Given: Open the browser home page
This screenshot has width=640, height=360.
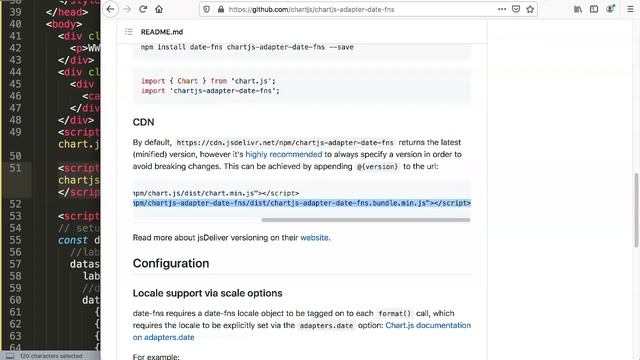Looking at the screenshot, I should tap(159, 9).
